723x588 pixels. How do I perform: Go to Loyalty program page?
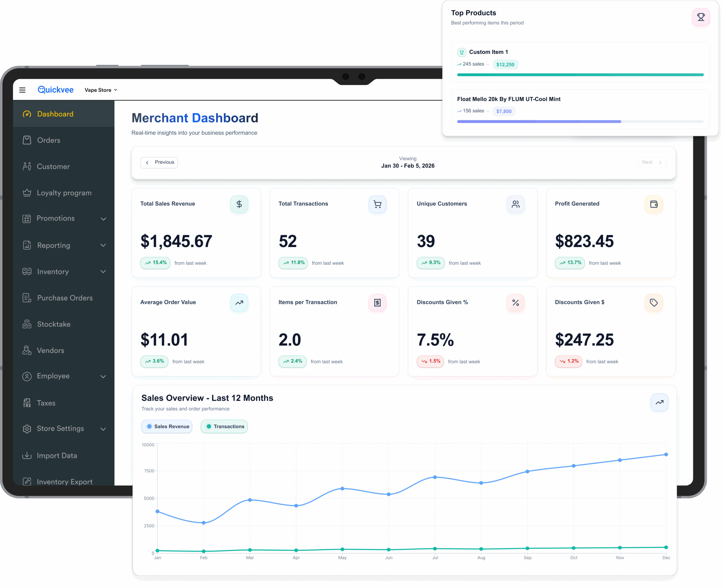(x=64, y=193)
